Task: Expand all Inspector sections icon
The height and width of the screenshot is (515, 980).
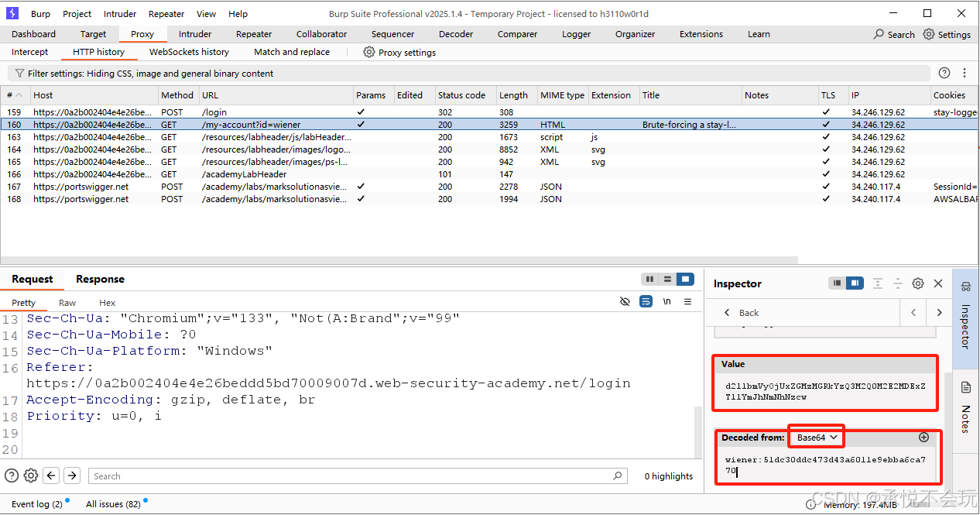Action: pos(878,283)
